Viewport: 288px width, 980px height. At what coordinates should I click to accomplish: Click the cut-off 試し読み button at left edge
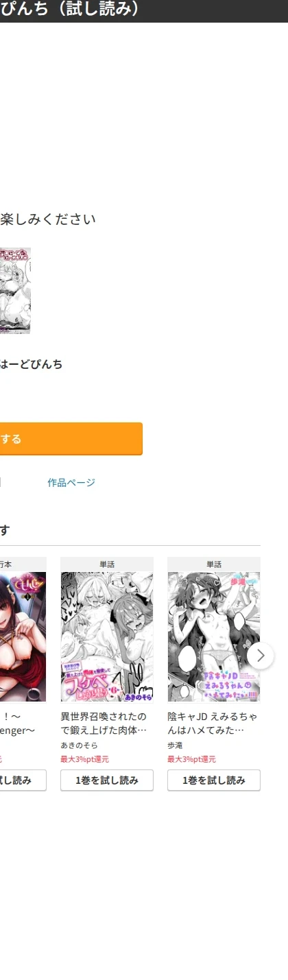tap(23, 780)
